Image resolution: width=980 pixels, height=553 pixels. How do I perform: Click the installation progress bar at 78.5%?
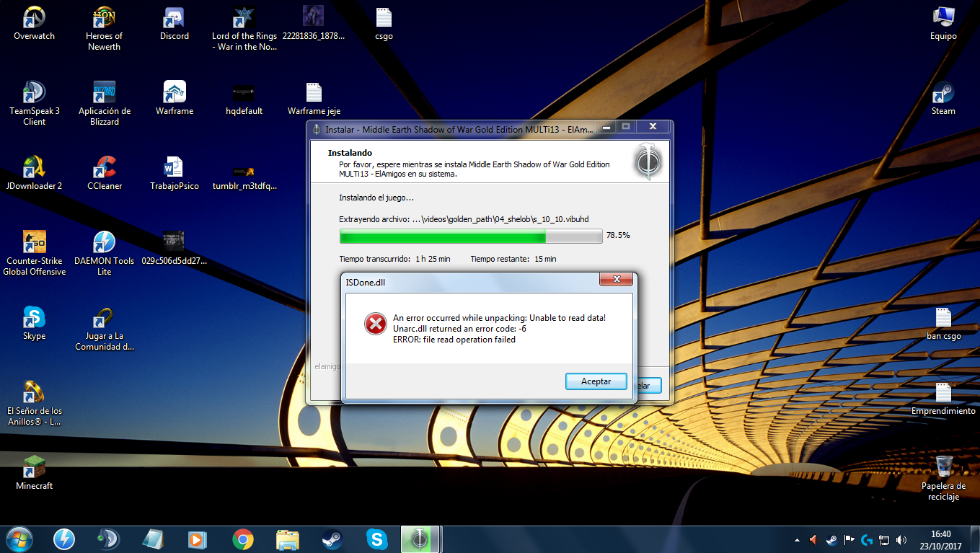(471, 236)
